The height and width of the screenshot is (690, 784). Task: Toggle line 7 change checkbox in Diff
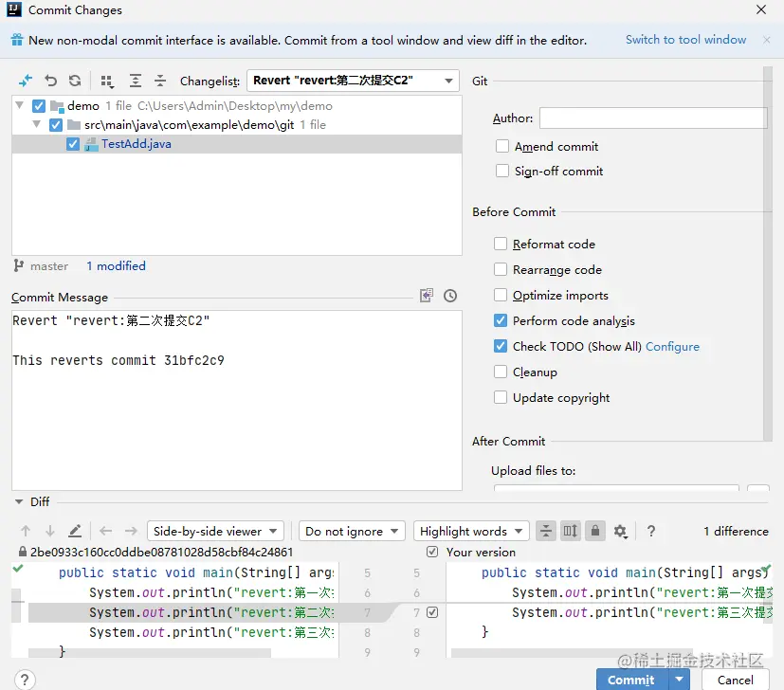432,612
